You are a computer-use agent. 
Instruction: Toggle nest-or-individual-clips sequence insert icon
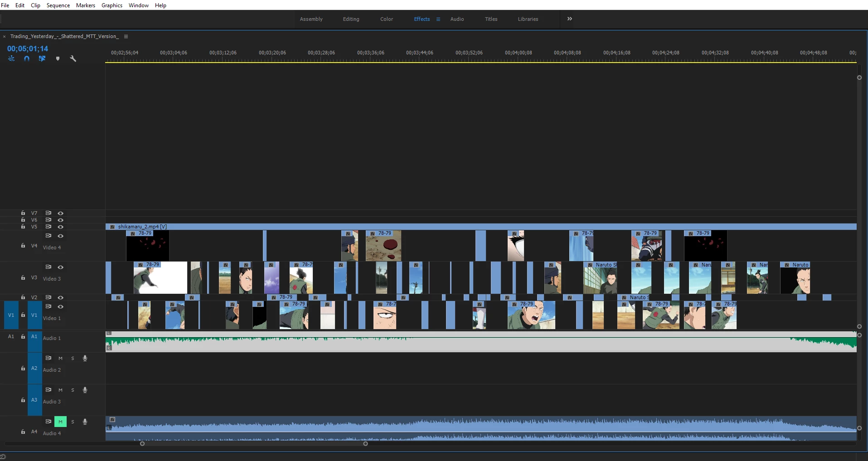(11, 58)
